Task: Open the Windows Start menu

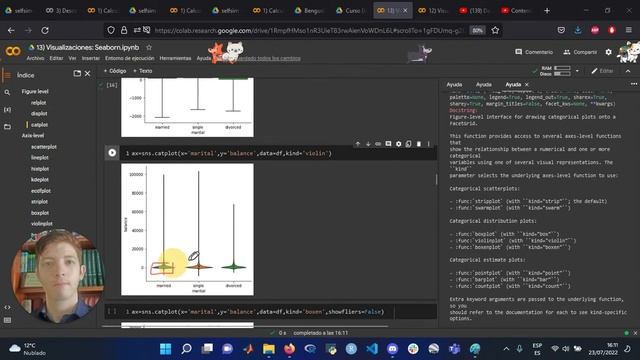Action: [165, 349]
